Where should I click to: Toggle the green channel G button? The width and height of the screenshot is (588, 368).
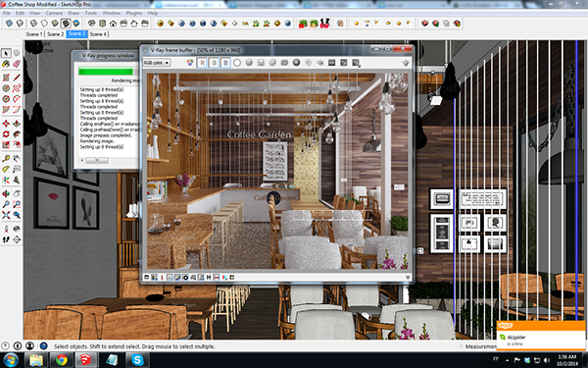[214, 63]
